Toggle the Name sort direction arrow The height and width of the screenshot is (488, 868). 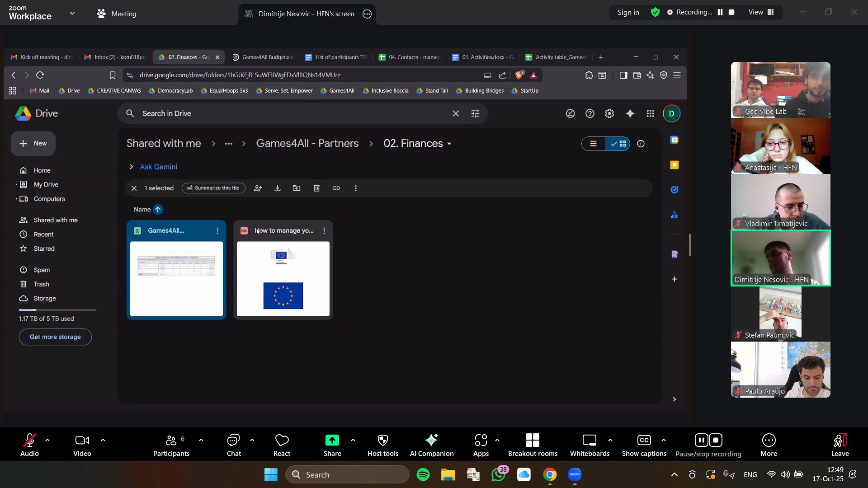pyautogui.click(x=158, y=210)
